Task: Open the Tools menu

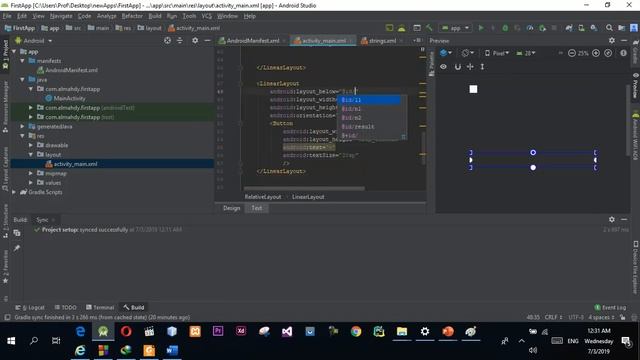Action: [189, 16]
